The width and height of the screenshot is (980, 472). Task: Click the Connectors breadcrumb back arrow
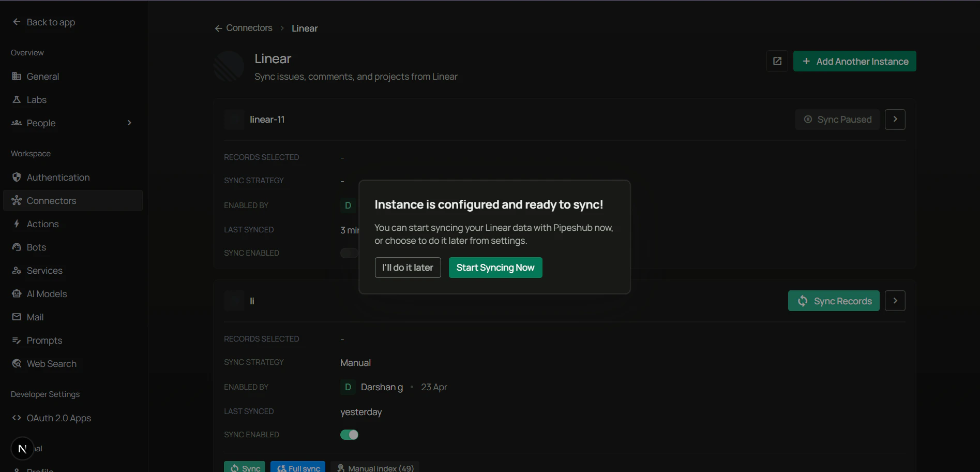218,28
